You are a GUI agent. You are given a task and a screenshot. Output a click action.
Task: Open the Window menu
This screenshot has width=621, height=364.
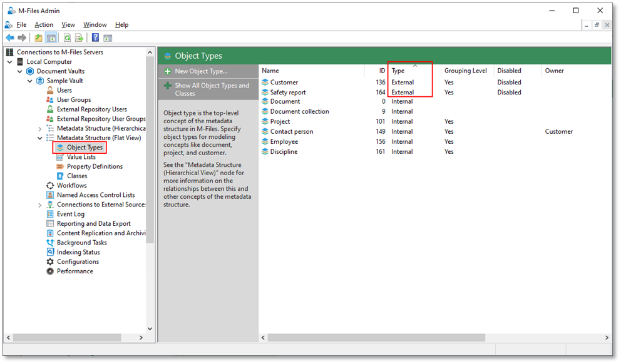coord(95,24)
